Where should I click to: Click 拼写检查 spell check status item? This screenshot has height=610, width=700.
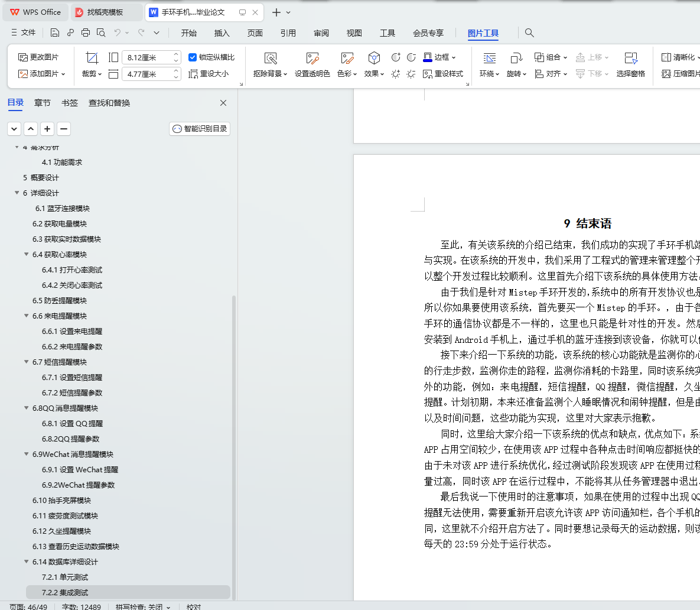(143, 606)
